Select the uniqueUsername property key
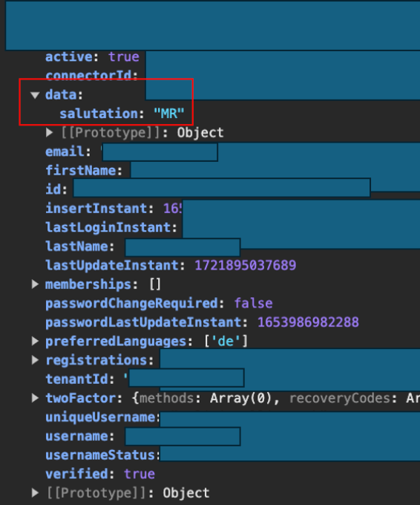Viewport: 420px width, 505px height. tap(100, 417)
